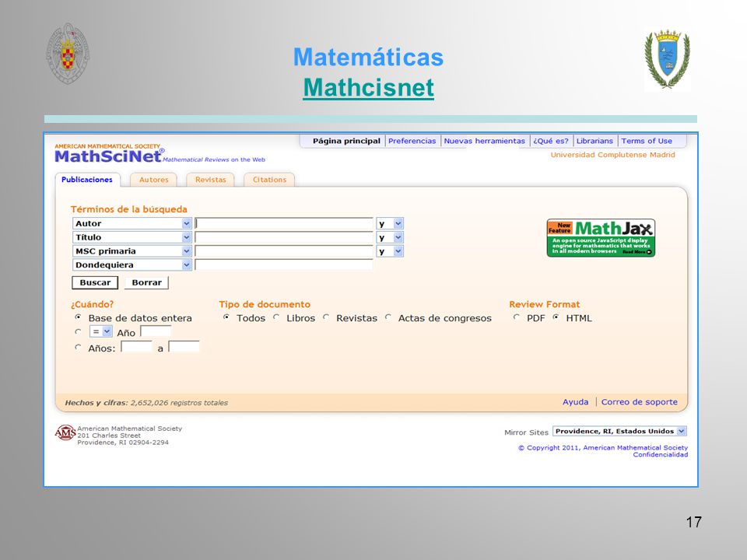Image resolution: width=747 pixels, height=560 pixels.
Task: Switch to the Revistas tab
Action: (x=211, y=180)
